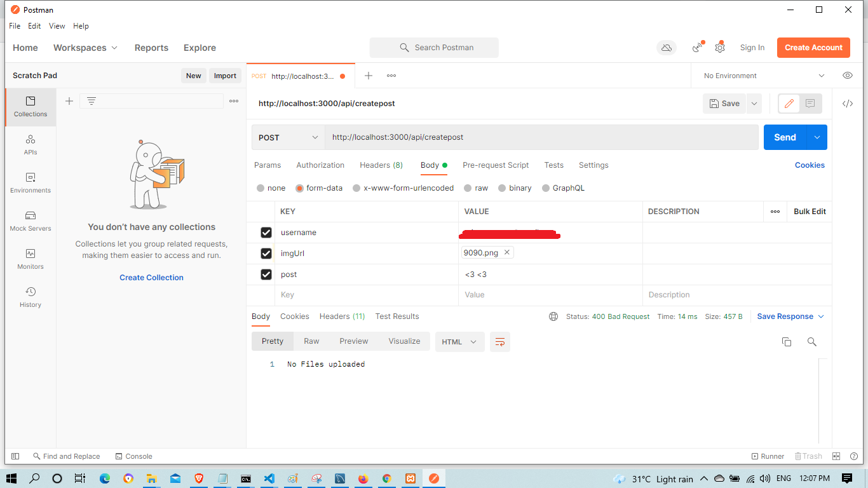The width and height of the screenshot is (868, 488).
Task: Open the File menu
Action: pyautogui.click(x=15, y=26)
